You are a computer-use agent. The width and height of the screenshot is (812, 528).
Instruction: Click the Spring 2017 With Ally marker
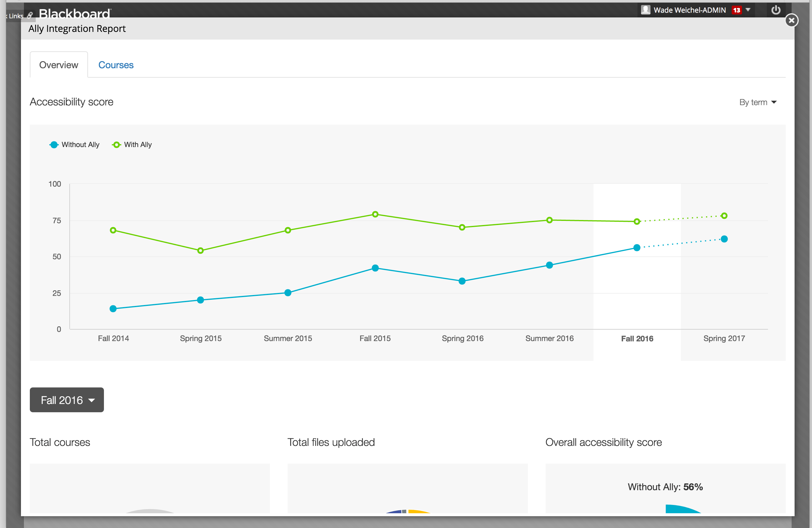(x=724, y=215)
